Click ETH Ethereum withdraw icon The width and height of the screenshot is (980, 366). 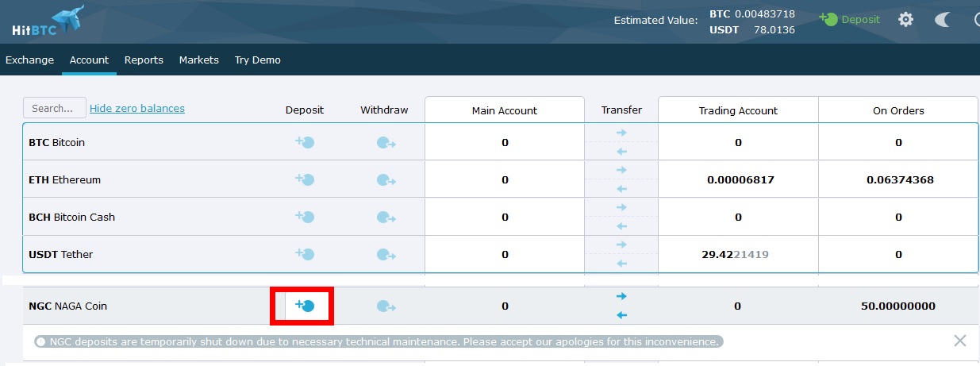pos(386,180)
